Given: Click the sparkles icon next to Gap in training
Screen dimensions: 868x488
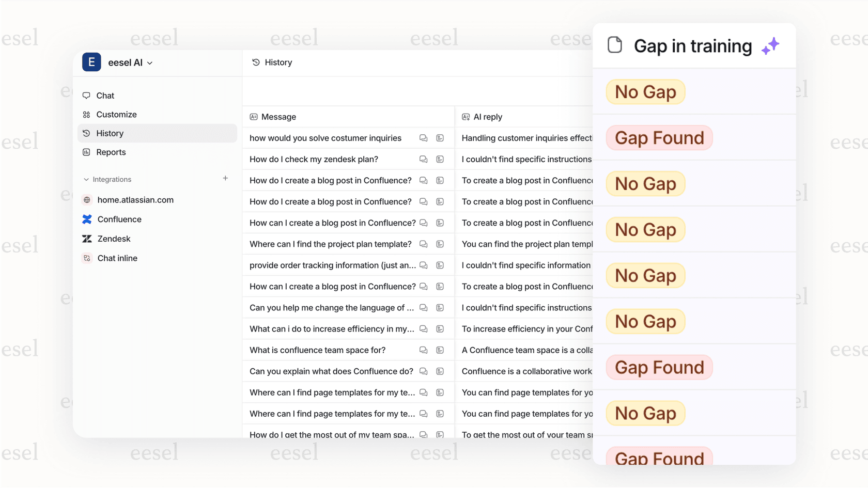Looking at the screenshot, I should (x=770, y=45).
